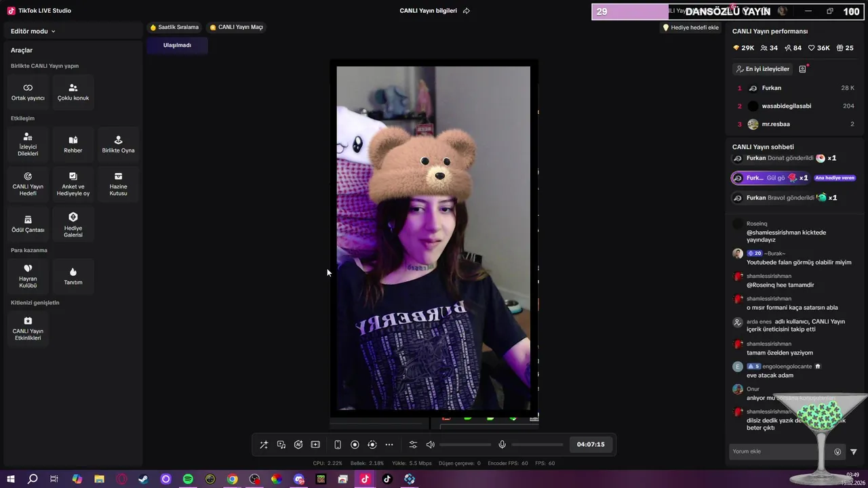This screenshot has width=868, height=488.
Task: Open the Rehber tool
Action: tap(73, 144)
